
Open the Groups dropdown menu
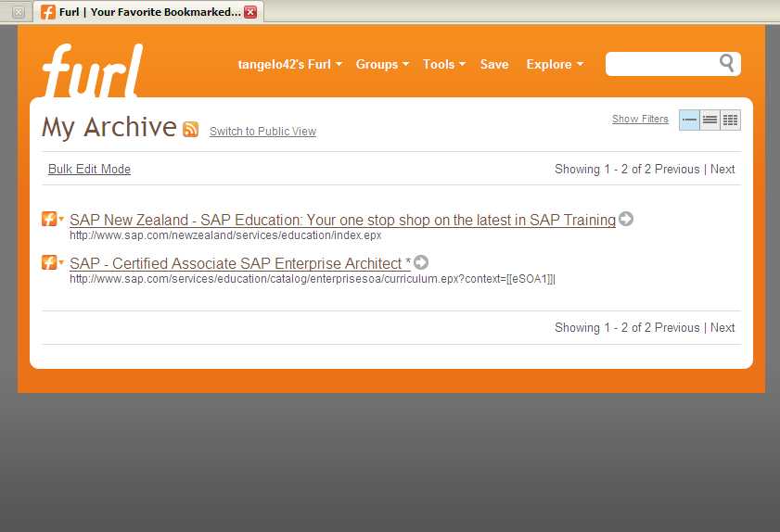point(382,64)
